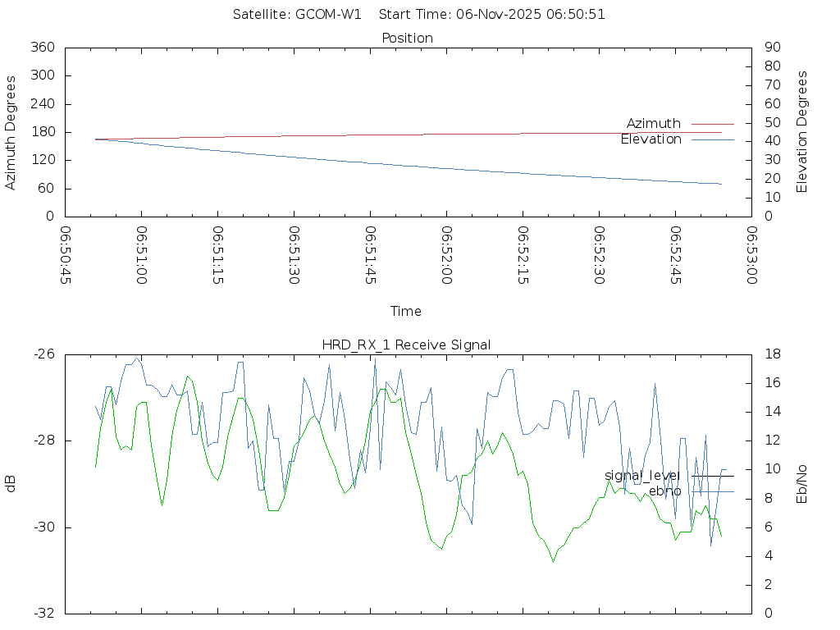Click the Position plot title
Viewport: 840px width, 630px height.
(x=407, y=38)
